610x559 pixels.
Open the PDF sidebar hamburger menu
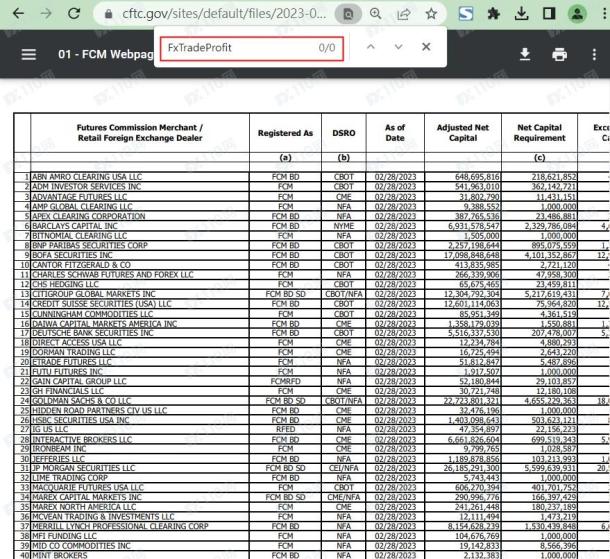29,54
